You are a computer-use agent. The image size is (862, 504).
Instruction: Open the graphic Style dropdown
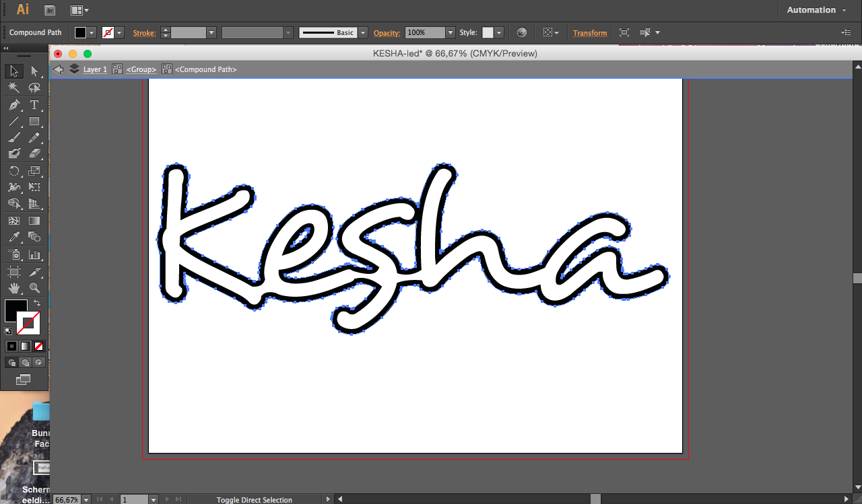[x=498, y=32]
